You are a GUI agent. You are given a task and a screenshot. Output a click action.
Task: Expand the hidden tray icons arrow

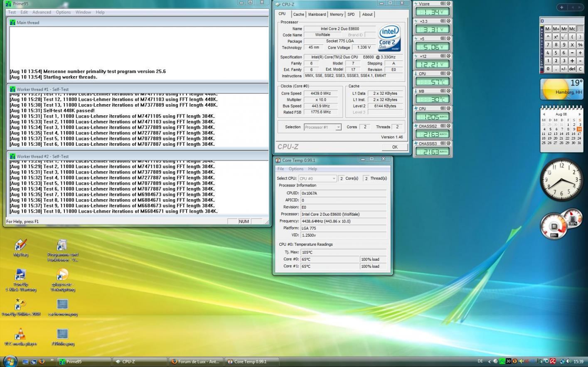click(x=490, y=362)
